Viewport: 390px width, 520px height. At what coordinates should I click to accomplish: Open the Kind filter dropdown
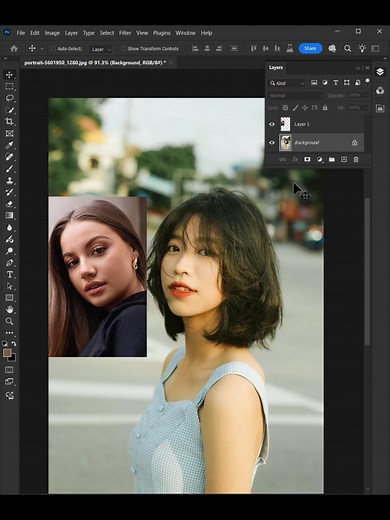click(x=287, y=83)
